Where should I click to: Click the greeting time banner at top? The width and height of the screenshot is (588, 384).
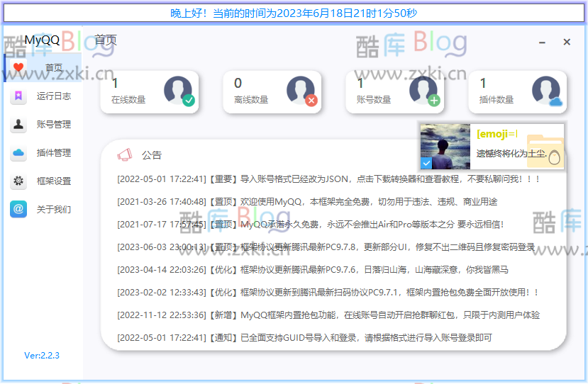(x=294, y=13)
